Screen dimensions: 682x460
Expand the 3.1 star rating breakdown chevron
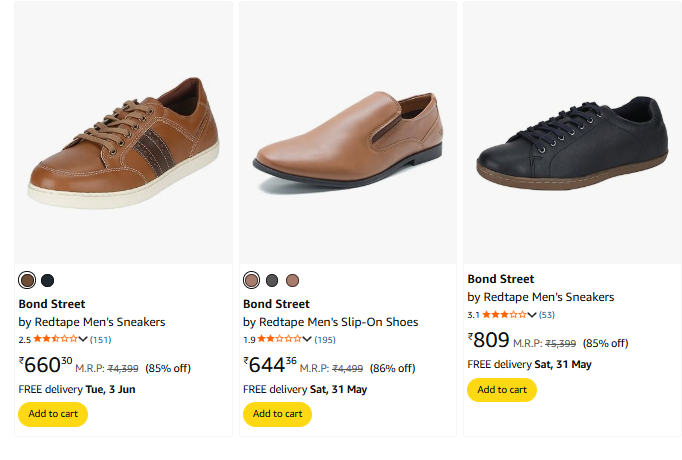[532, 315]
